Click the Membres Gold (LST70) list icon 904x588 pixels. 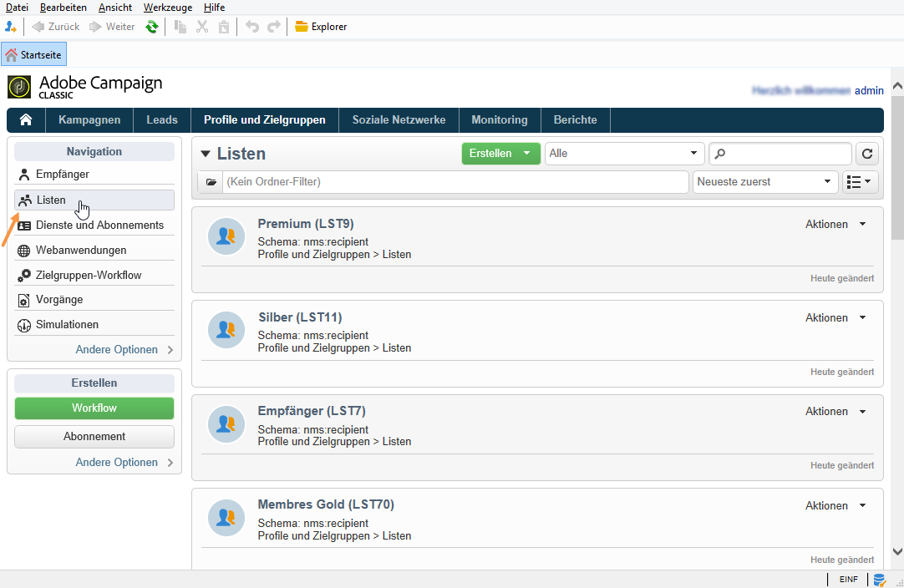(x=226, y=518)
